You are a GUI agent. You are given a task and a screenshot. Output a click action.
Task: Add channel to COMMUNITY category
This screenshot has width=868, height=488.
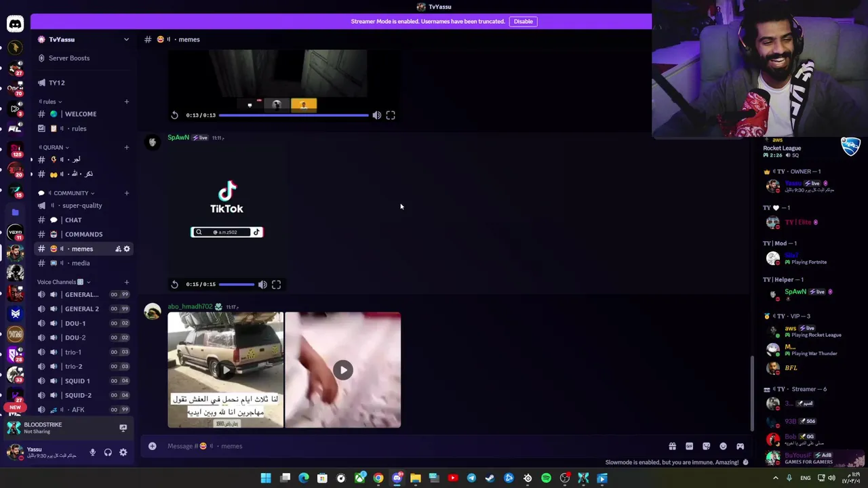pos(126,193)
